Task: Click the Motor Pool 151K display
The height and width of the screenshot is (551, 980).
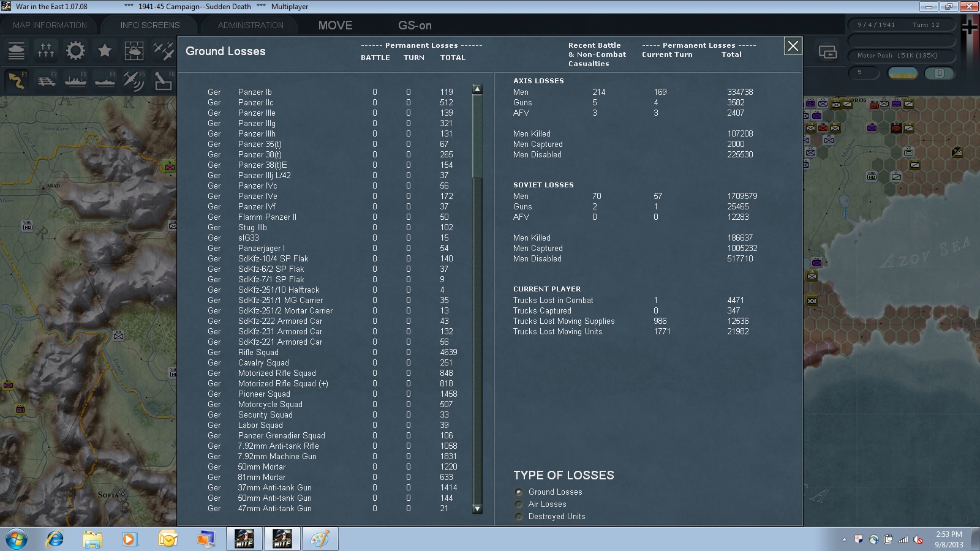Action: tap(901, 55)
